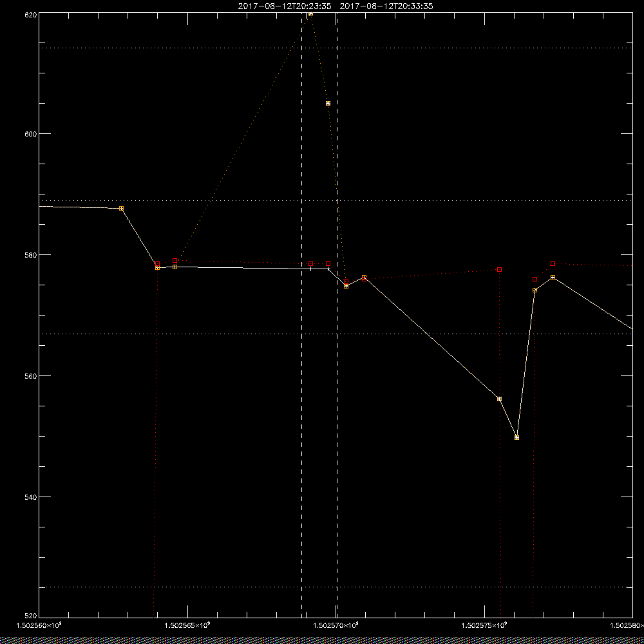Pick the orange data point near 588 before the drop
The height and width of the screenshot is (644, 644).
[x=121, y=209]
